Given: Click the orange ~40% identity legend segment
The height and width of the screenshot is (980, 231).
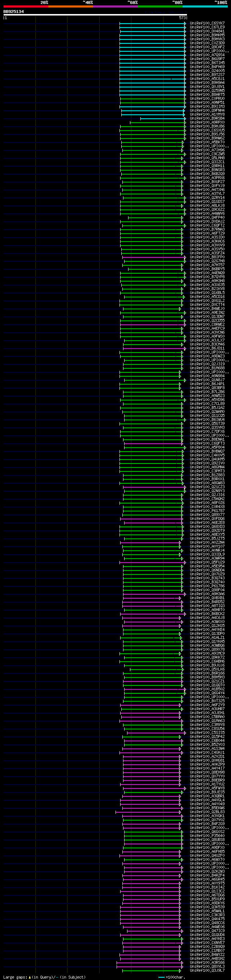Looking at the screenshot, I should [x=70, y=6].
